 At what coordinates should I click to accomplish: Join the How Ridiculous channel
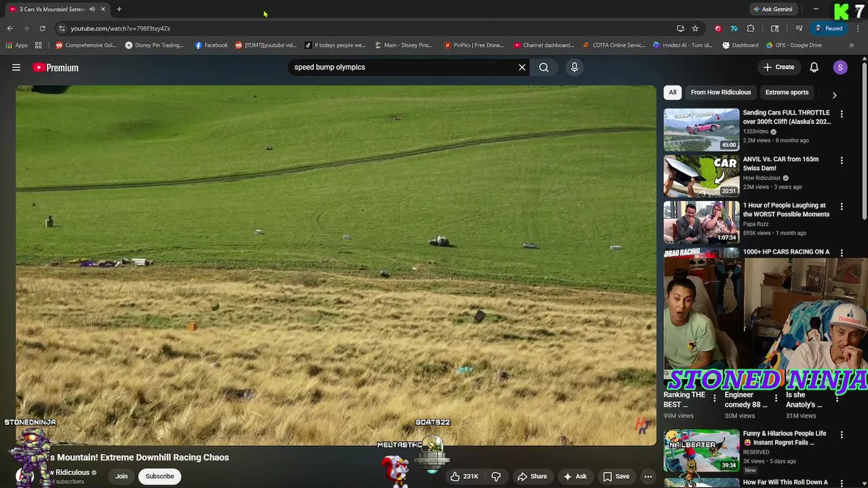pos(121,476)
